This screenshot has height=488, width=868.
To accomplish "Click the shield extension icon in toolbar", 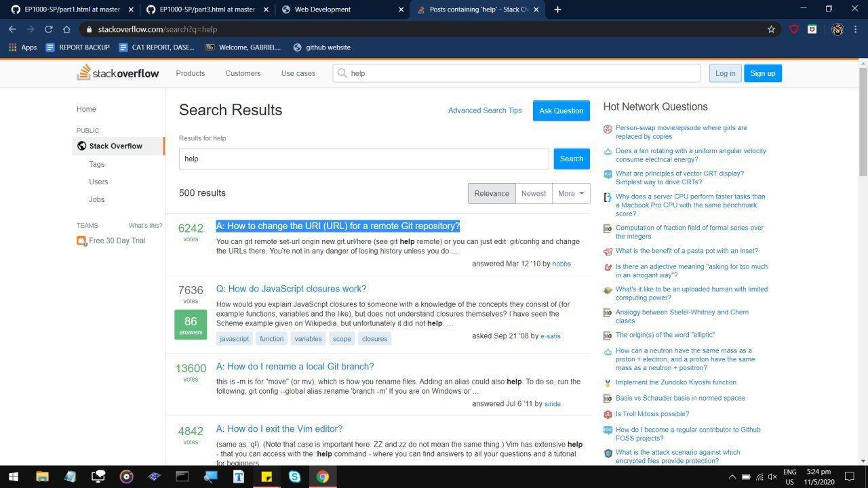I will [x=794, y=29].
